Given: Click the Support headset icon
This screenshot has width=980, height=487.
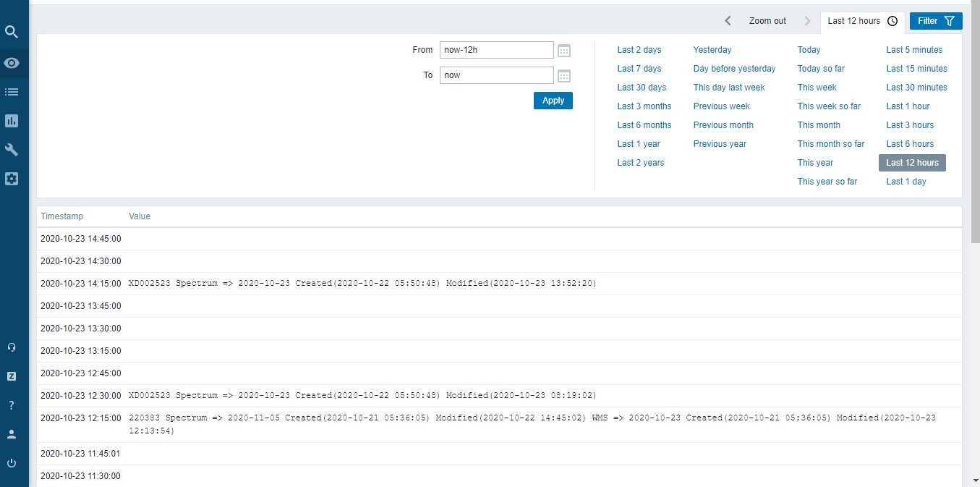Looking at the screenshot, I should [x=12, y=347].
